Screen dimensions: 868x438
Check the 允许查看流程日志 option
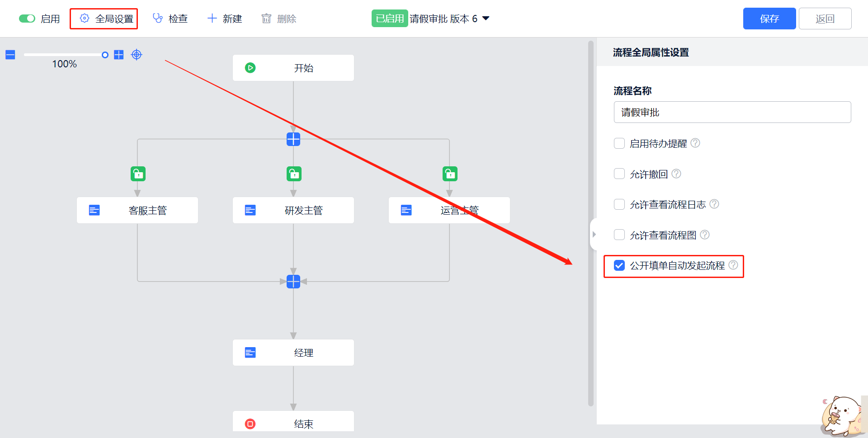pos(619,204)
